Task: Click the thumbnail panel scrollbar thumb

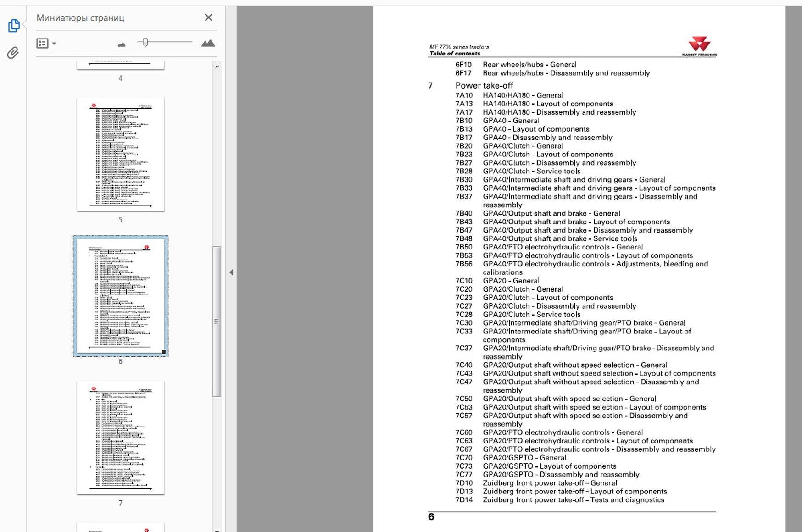Action: point(217,321)
